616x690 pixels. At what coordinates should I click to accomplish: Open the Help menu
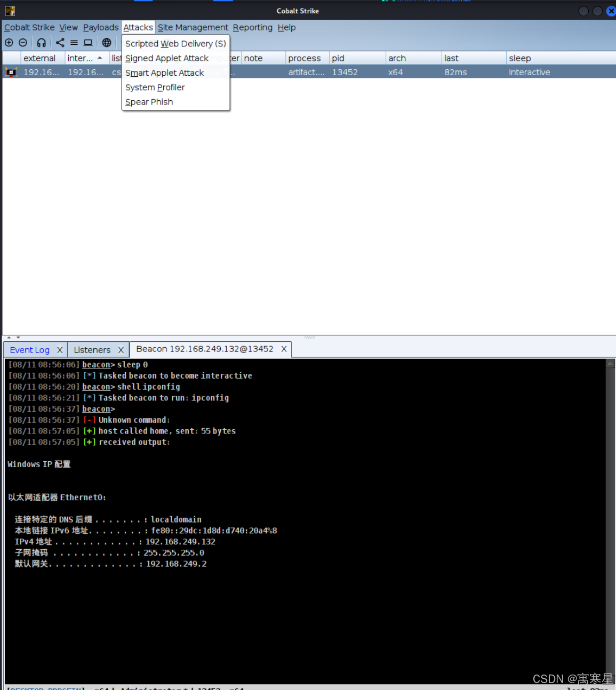click(286, 27)
